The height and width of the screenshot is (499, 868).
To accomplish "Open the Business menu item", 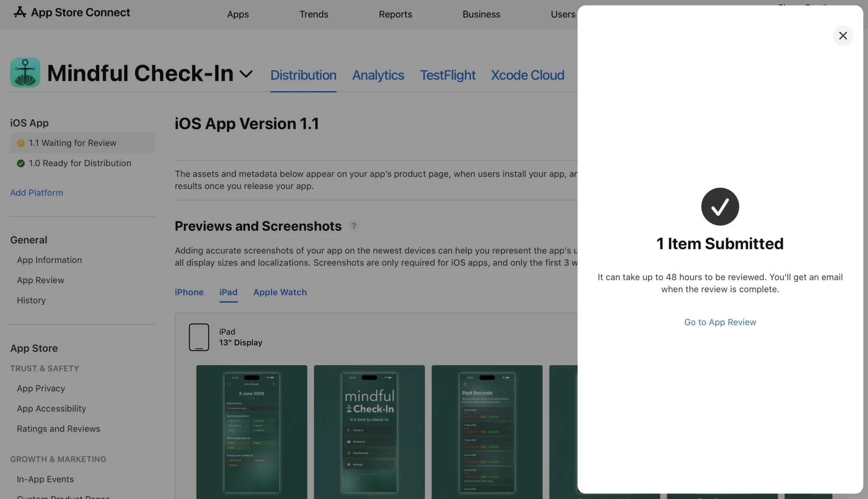I will (x=481, y=14).
